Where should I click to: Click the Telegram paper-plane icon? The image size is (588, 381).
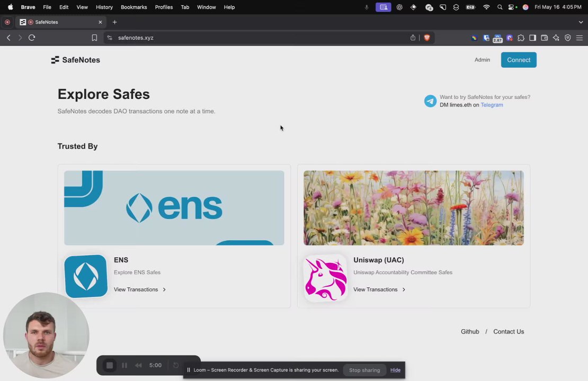click(x=430, y=101)
